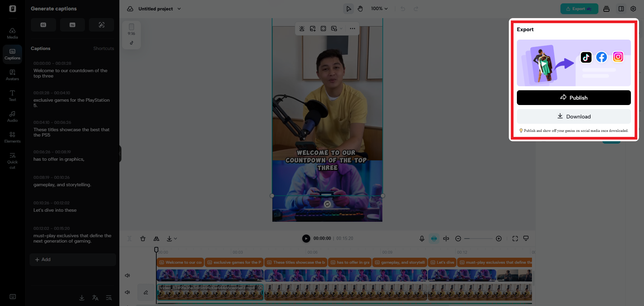Delete the selected clip with the trash icon

coord(143,239)
